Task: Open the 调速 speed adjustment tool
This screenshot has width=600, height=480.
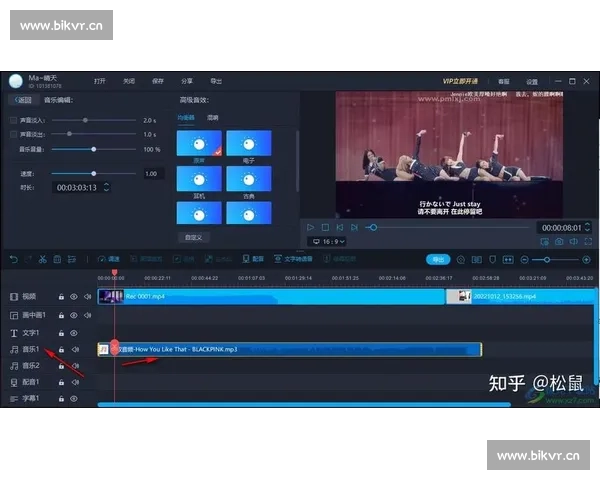Action: (x=109, y=260)
